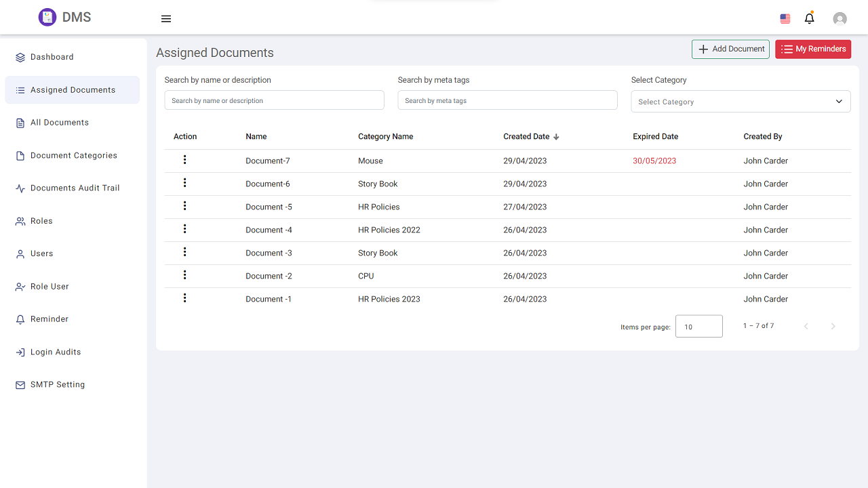Open the Items per page selector
Viewport: 868px width, 488px height.
pos(698,327)
